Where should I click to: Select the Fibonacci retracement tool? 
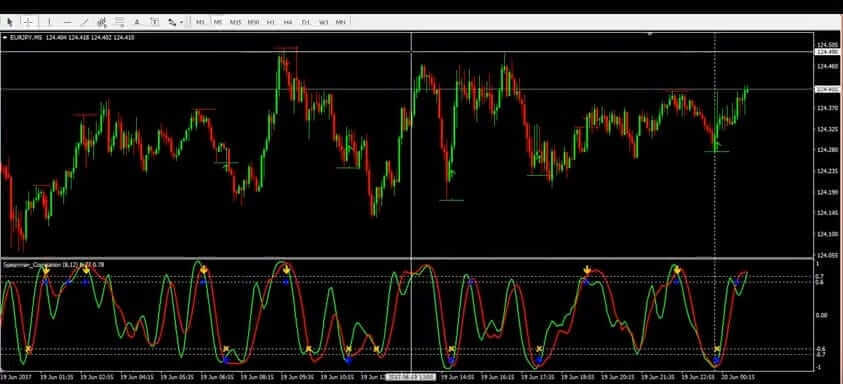point(119,22)
